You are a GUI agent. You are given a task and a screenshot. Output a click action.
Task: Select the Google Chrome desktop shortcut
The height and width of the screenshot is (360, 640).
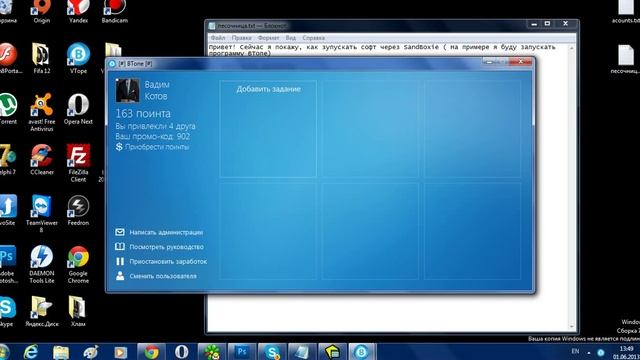coord(78,264)
